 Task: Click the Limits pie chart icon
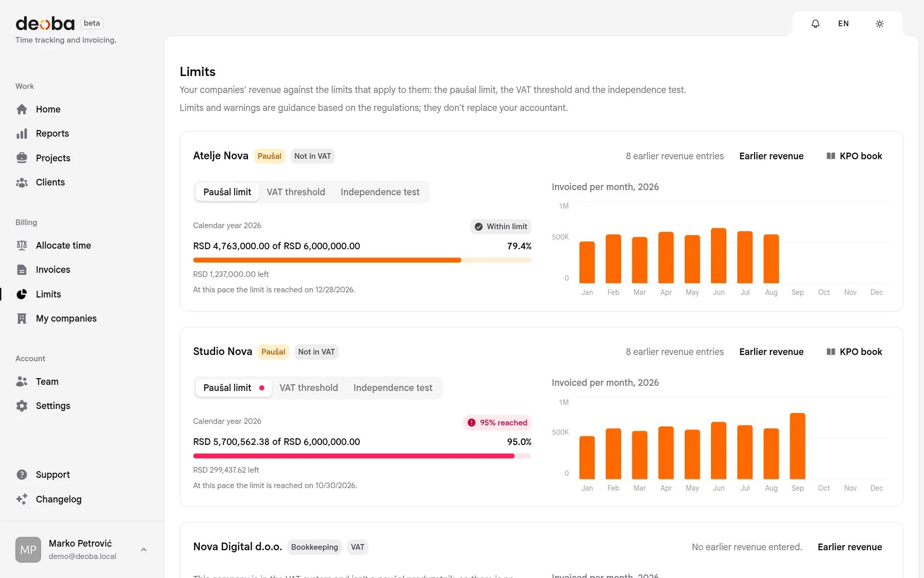pos(22,294)
